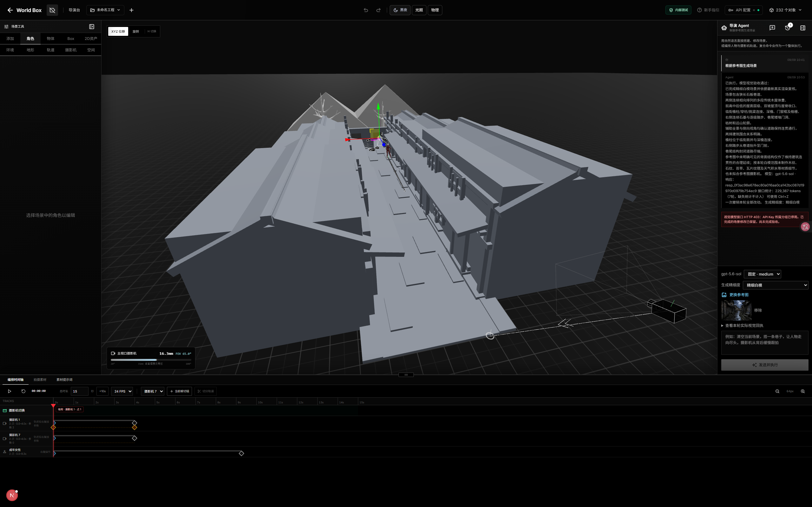The image size is (812, 507).
Task: Expand 查看本轮实际视觉回执
Action: coord(742,326)
